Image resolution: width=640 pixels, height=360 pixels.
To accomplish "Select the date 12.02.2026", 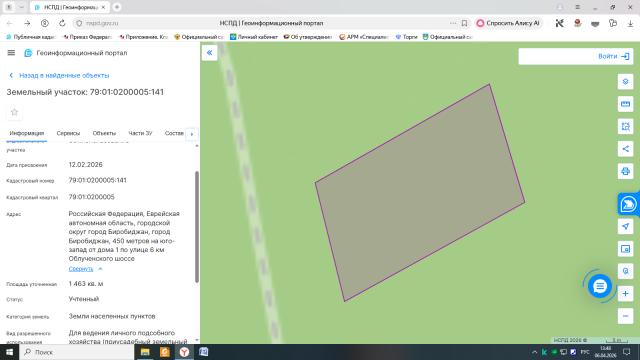I will point(85,165).
